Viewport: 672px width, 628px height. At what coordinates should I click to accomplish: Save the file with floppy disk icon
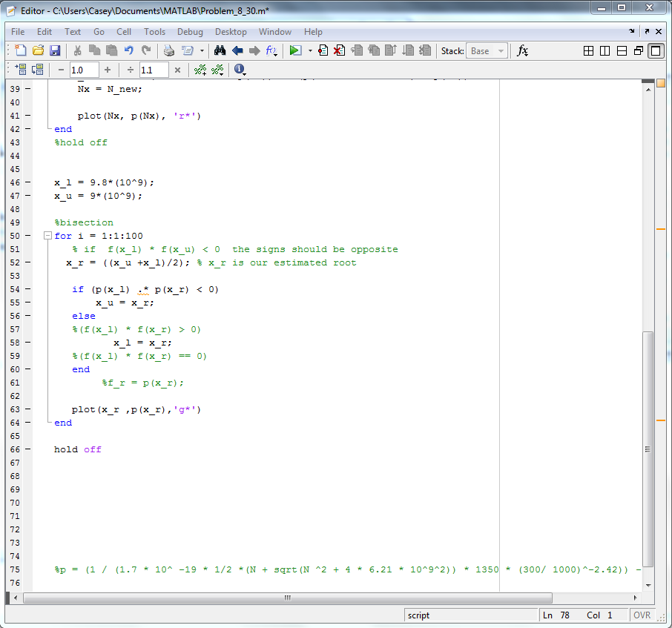click(x=55, y=50)
